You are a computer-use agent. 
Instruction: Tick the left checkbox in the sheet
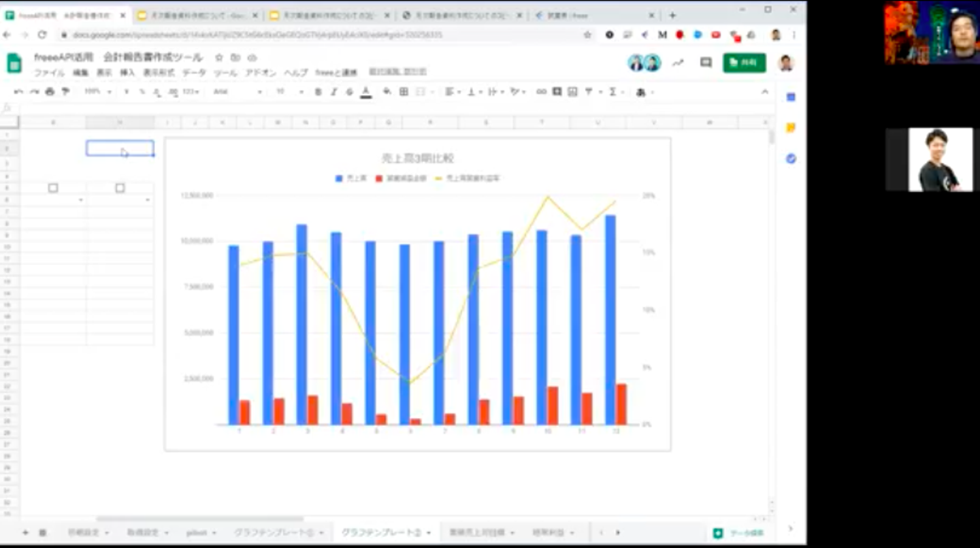tap(53, 188)
